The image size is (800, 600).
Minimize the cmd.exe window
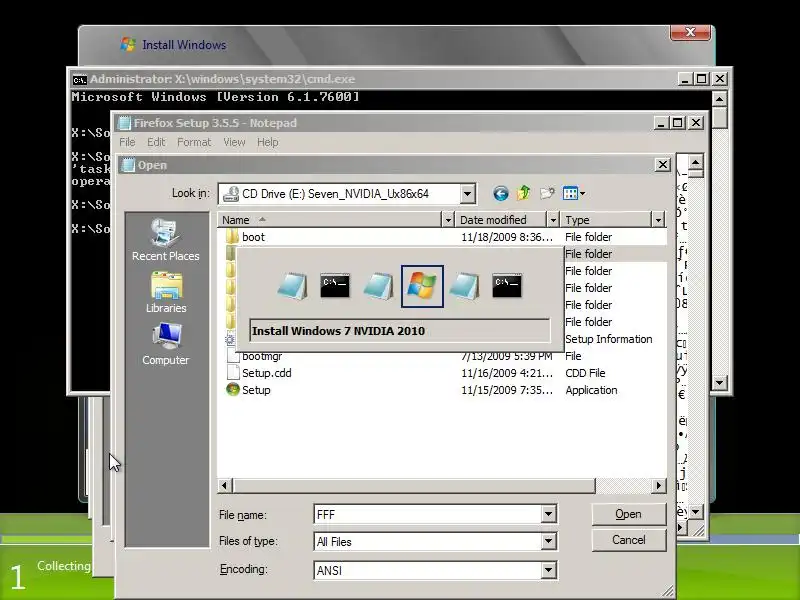[685, 79]
